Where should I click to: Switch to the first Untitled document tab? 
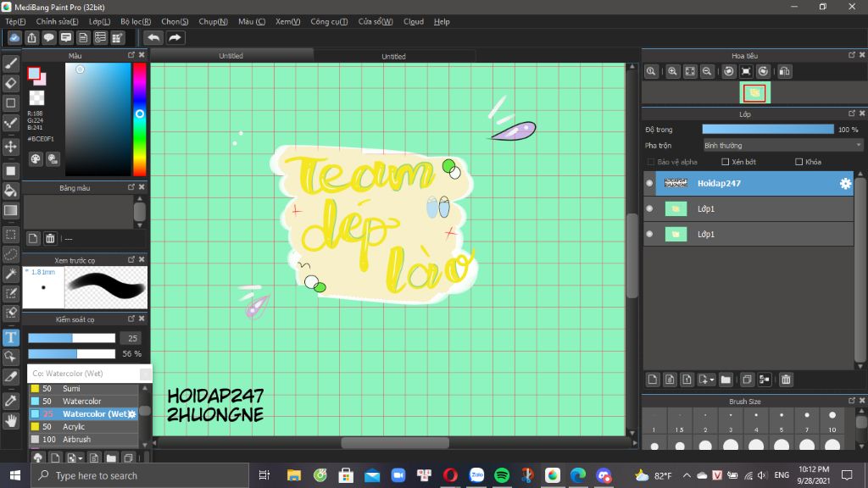click(x=231, y=56)
